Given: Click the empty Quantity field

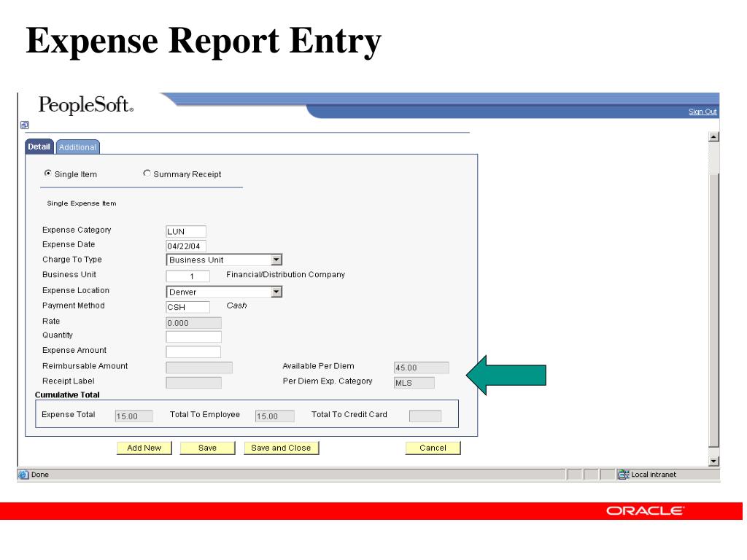Looking at the screenshot, I should 193,337.
